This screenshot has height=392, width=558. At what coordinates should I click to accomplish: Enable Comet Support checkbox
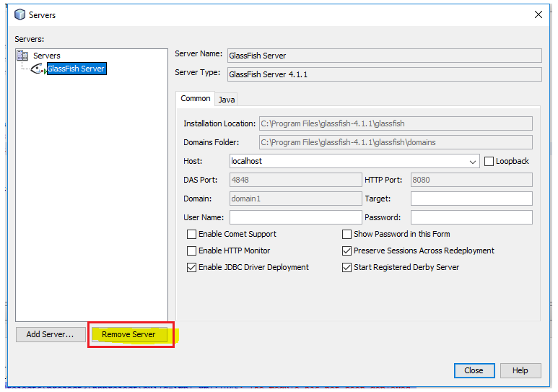point(191,234)
